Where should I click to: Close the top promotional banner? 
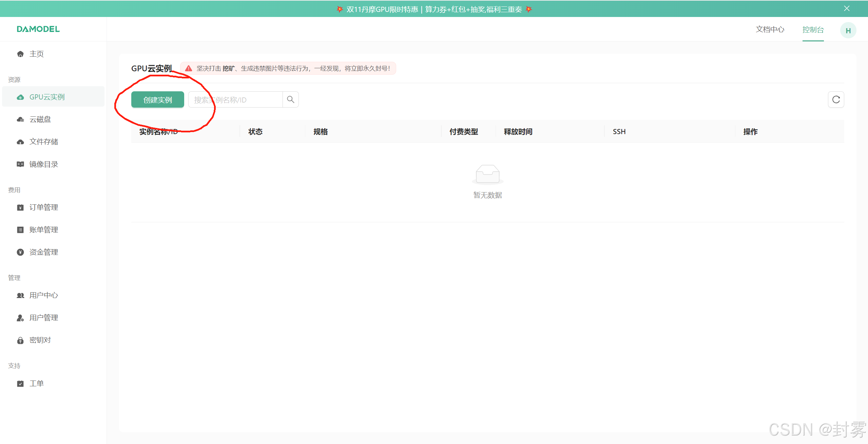pyautogui.click(x=847, y=8)
